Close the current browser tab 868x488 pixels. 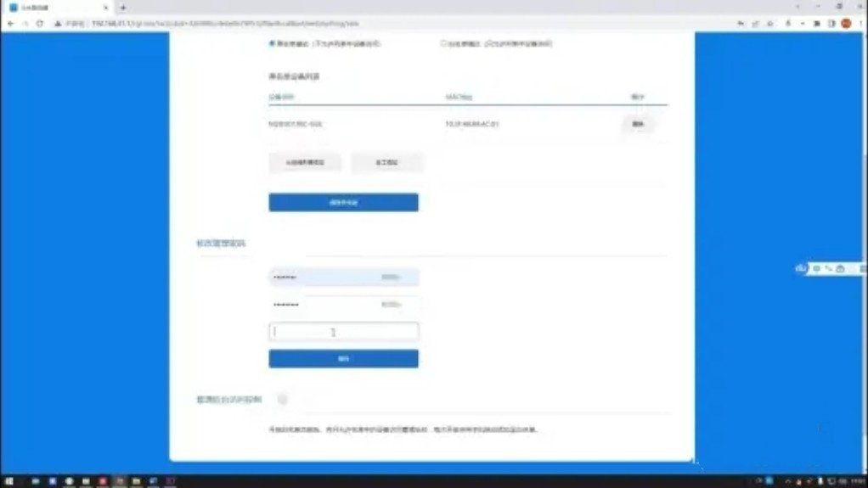[105, 8]
